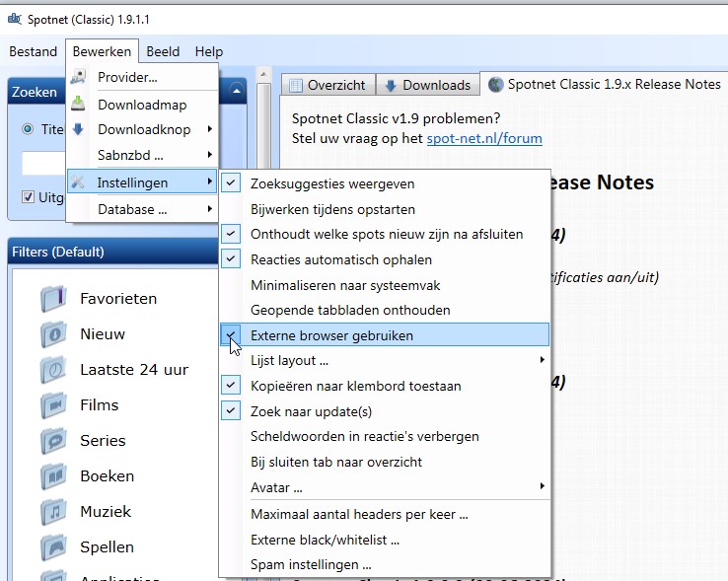Select the Favorieten filter
This screenshot has height=581, width=728.
118,299
